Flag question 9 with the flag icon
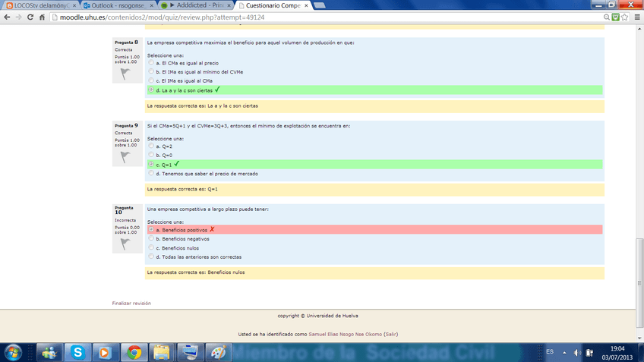644x362 pixels. 124,157
